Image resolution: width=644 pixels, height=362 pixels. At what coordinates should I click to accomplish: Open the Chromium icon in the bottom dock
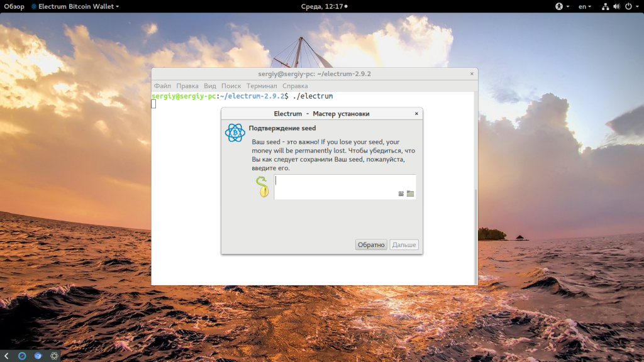[38, 356]
